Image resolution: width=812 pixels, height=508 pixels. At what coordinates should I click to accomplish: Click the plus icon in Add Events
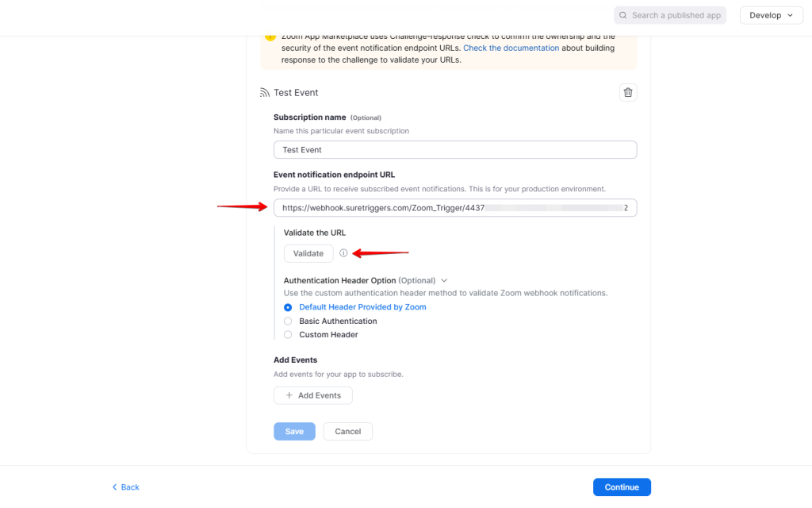tap(289, 395)
